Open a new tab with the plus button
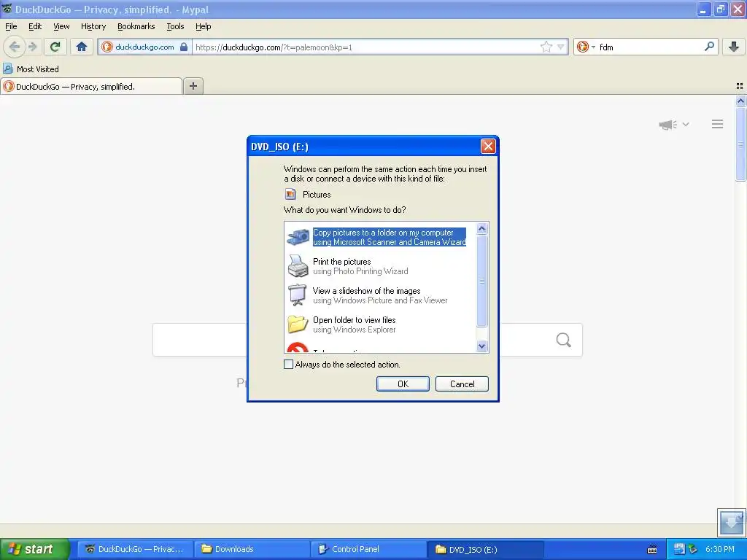Image resolution: width=747 pixels, height=560 pixels. (x=193, y=86)
